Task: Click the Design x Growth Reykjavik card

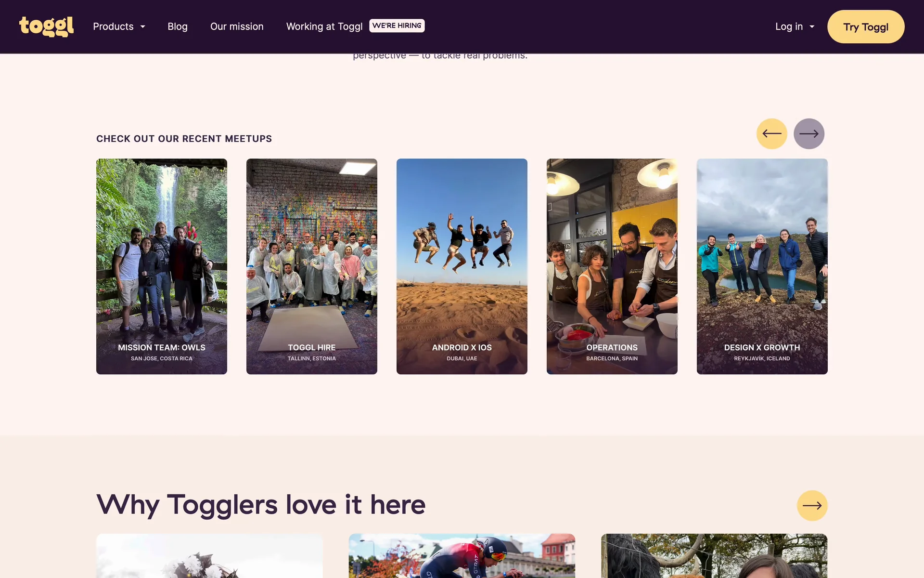Action: [x=762, y=266]
